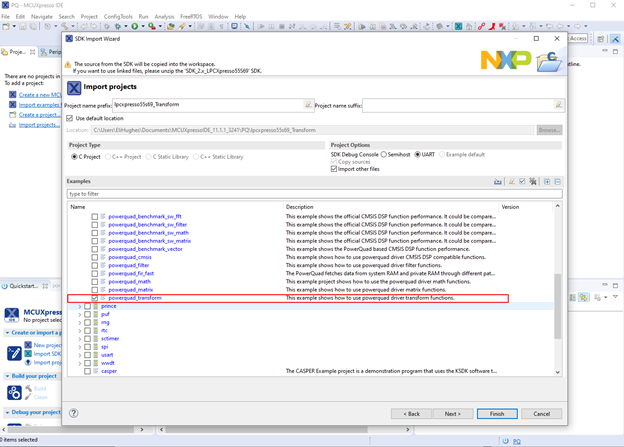Click the Import examples link in Project Explorer
624x447 pixels.
[x=39, y=105]
